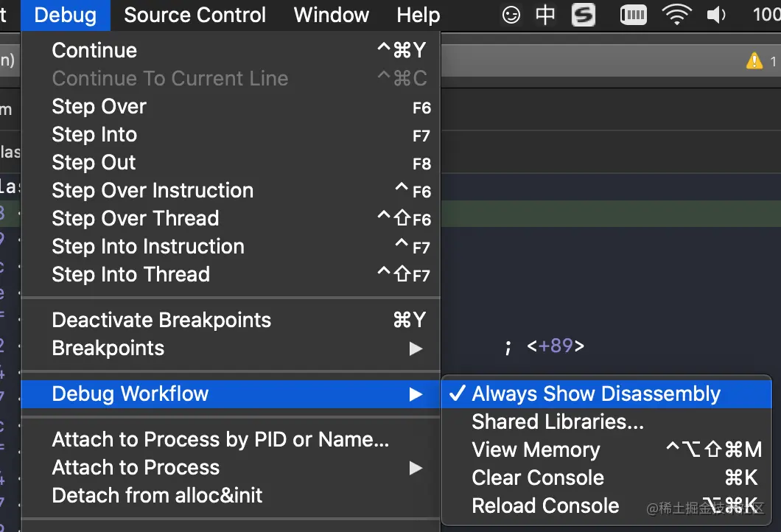Select Step Over from Debug menu
The height and width of the screenshot is (532, 781).
(x=99, y=106)
